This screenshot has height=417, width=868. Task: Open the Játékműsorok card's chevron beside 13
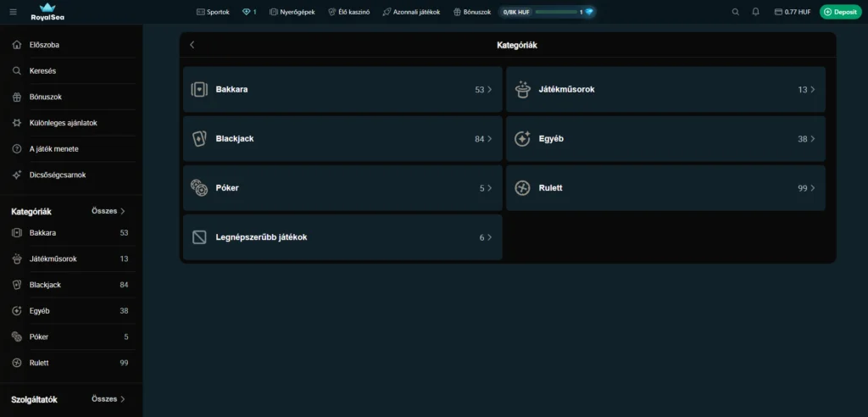(813, 90)
